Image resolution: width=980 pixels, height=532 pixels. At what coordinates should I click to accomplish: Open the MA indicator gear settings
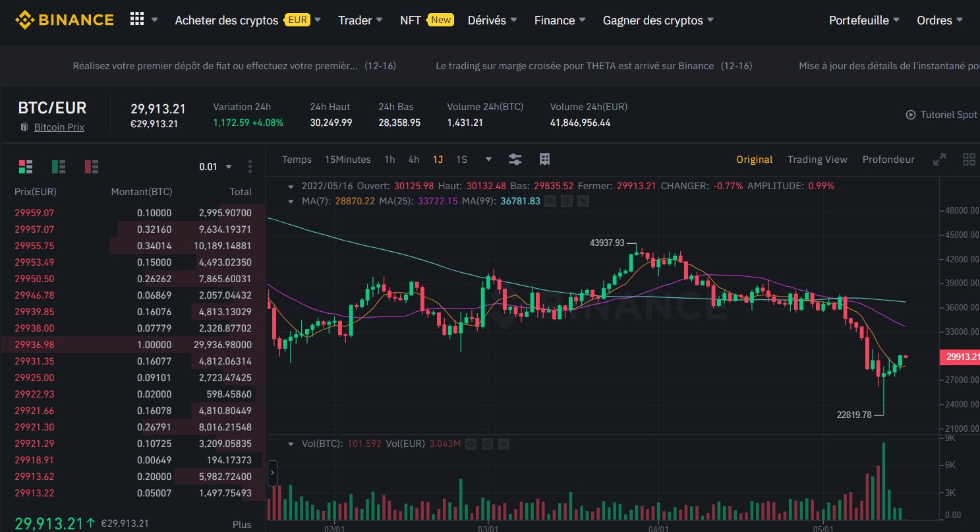coord(566,201)
